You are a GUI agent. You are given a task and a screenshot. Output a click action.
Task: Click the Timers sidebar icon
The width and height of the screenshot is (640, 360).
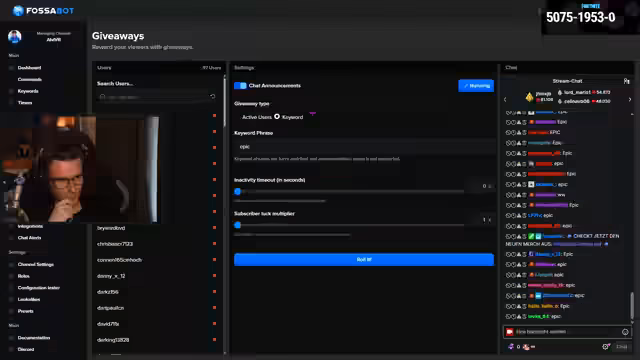(x=11, y=103)
